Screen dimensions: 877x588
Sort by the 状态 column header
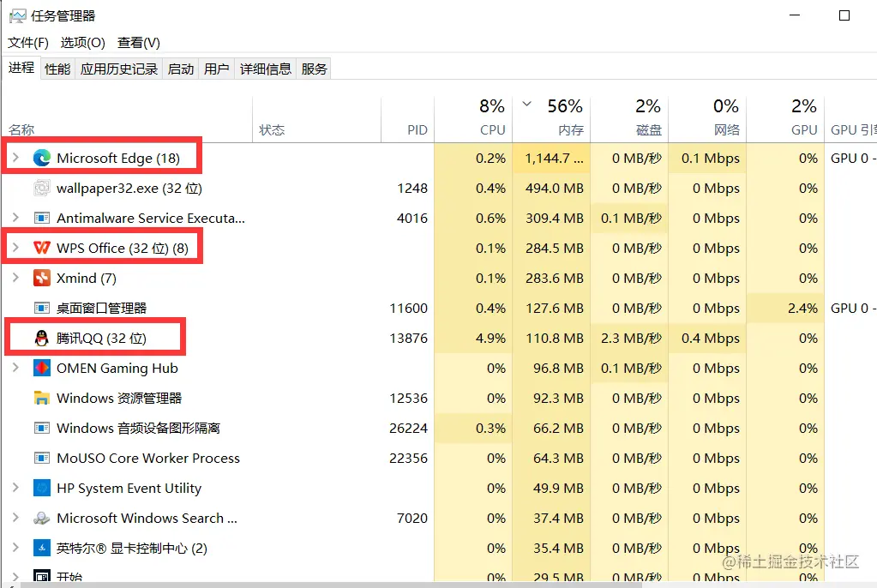[x=316, y=120]
